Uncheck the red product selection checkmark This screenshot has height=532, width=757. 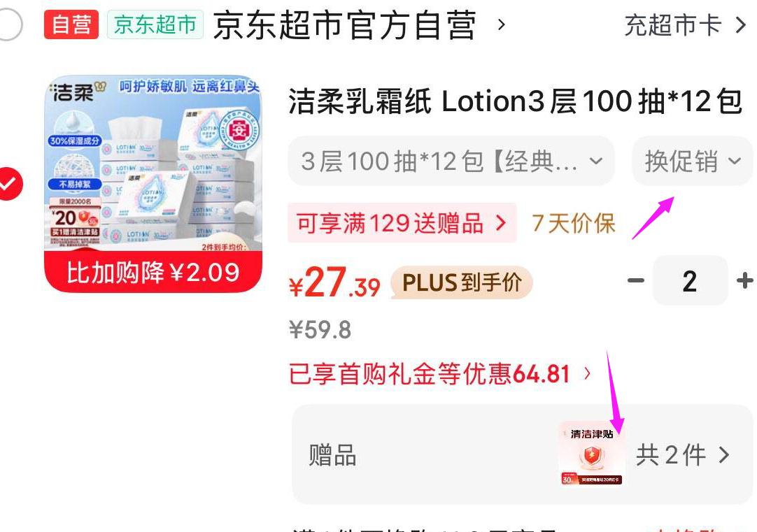click(x=8, y=184)
